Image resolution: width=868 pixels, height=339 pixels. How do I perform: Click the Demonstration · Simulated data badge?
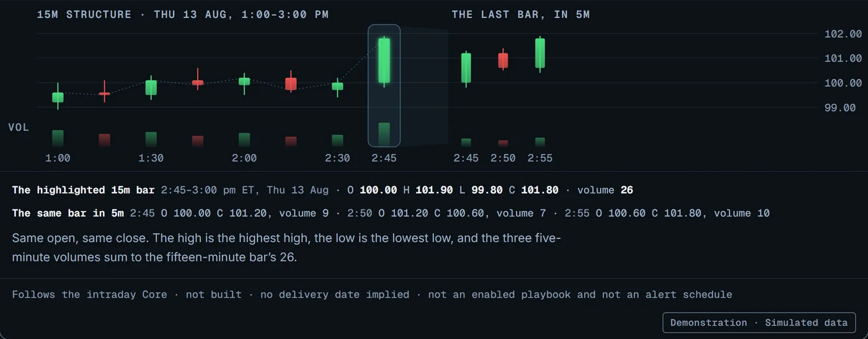tap(759, 323)
